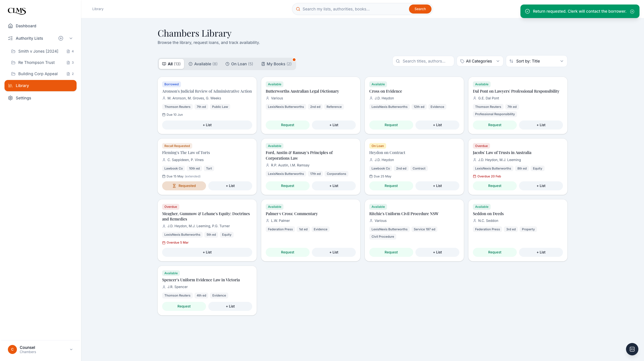Request Seddon on Deeds

(x=495, y=252)
